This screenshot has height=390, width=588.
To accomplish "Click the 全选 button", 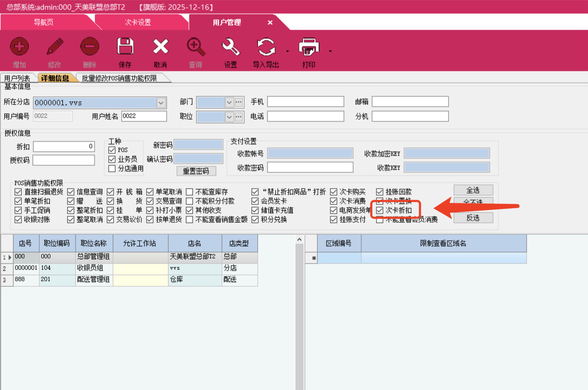I will point(473,190).
